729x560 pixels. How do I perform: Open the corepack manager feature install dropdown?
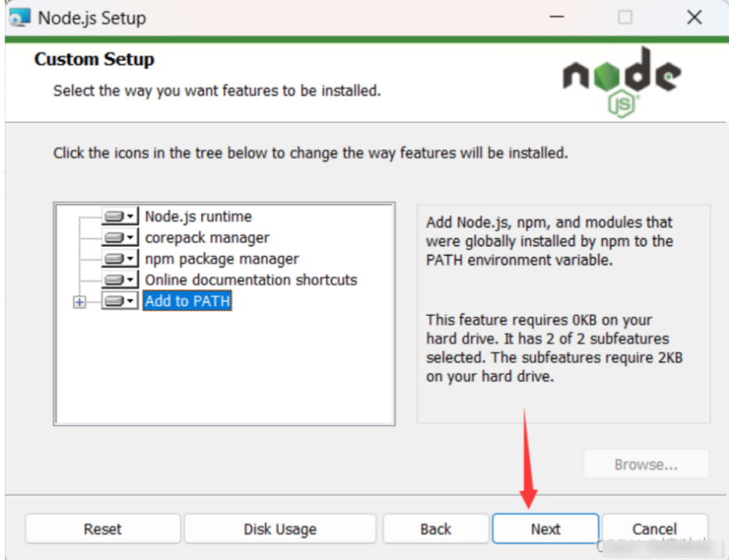click(x=120, y=238)
